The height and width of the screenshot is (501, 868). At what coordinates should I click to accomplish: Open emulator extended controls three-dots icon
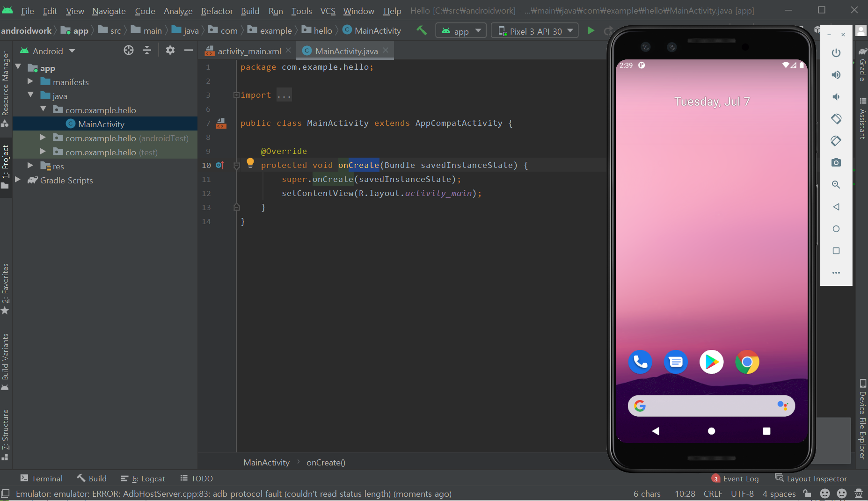point(836,273)
